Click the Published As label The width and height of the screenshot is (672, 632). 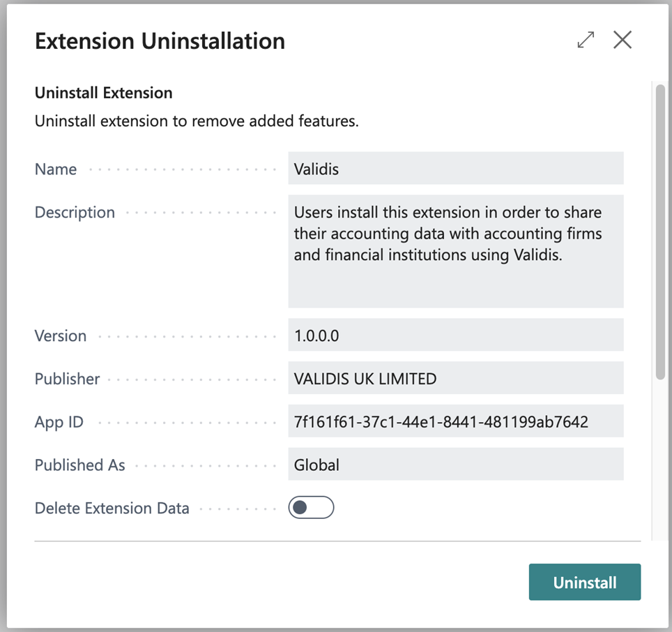click(x=79, y=465)
